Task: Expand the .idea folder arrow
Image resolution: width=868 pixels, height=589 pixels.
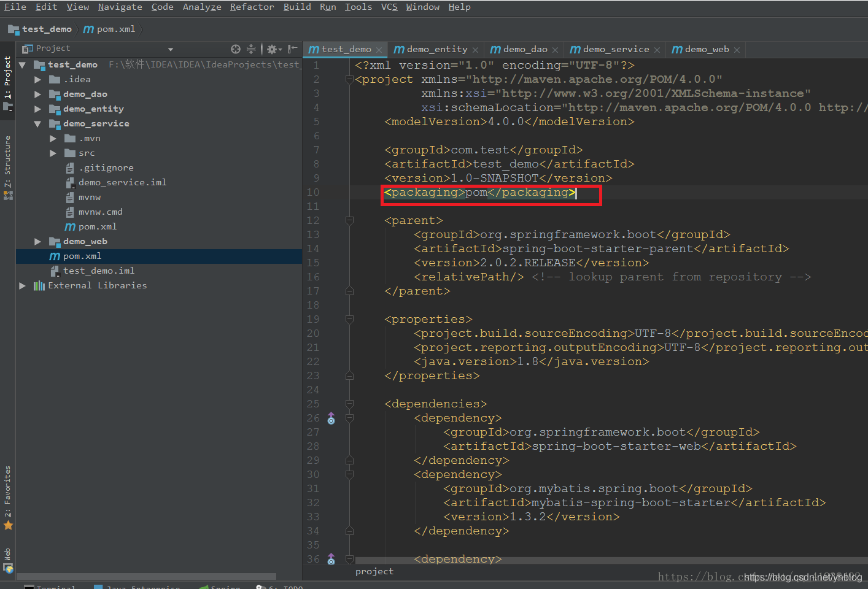Action: [38, 80]
